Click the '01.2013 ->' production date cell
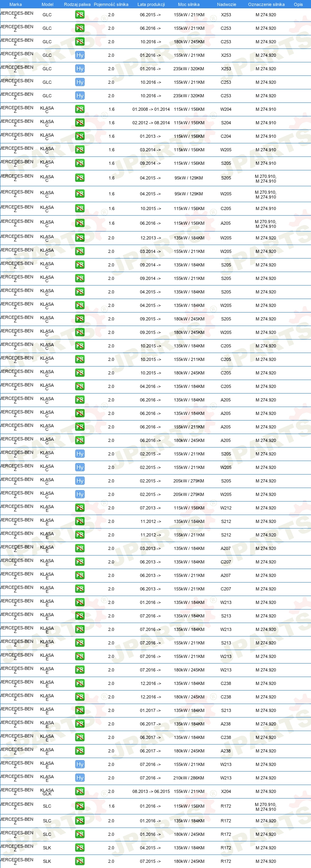This screenshot has width=311, height=868. click(150, 137)
